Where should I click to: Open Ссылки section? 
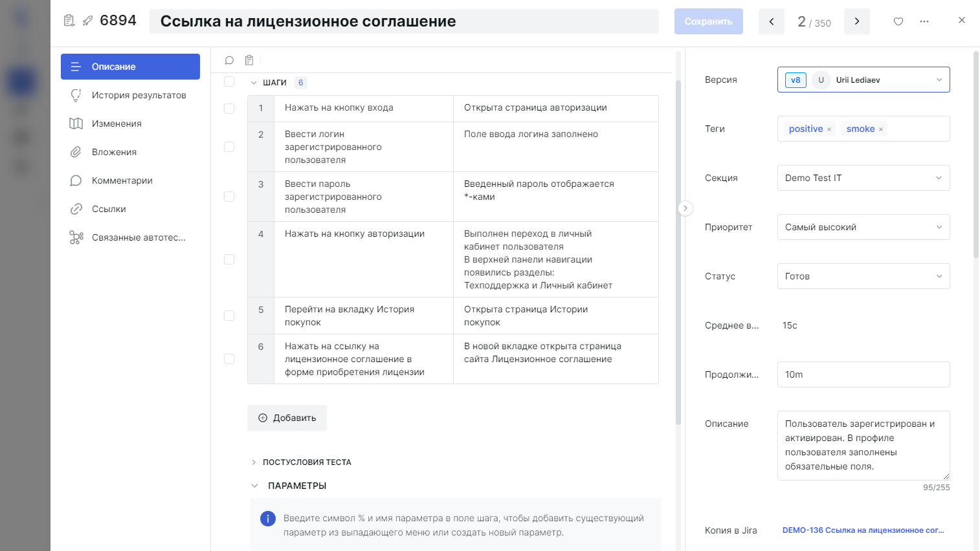(130, 209)
